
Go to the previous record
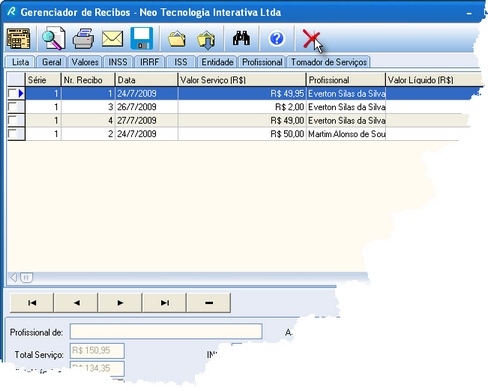click(x=76, y=303)
